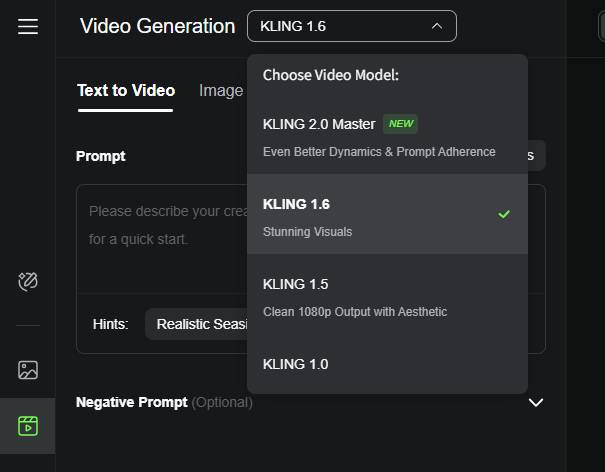Click the 'Video Generation' page title

point(157,26)
